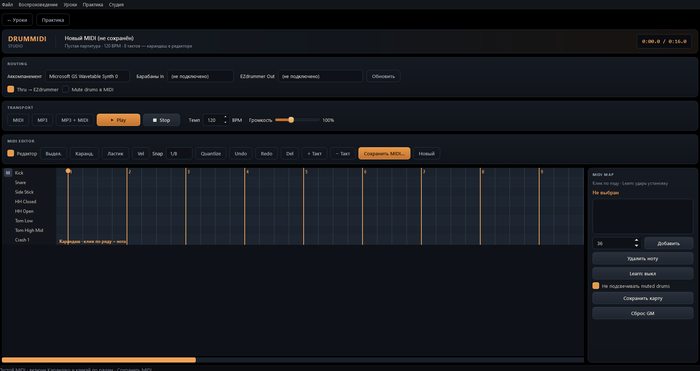Click the Практика button below the menu bar
The height and width of the screenshot is (371, 700).
point(53,20)
